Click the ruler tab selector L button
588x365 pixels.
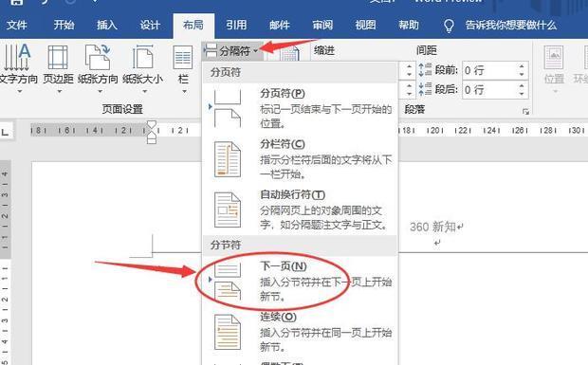tap(6, 132)
